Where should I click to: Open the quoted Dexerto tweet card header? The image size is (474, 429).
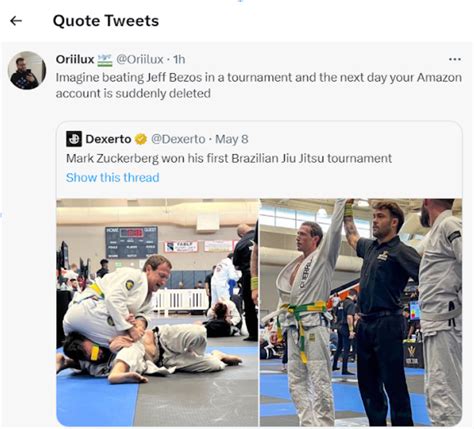157,139
